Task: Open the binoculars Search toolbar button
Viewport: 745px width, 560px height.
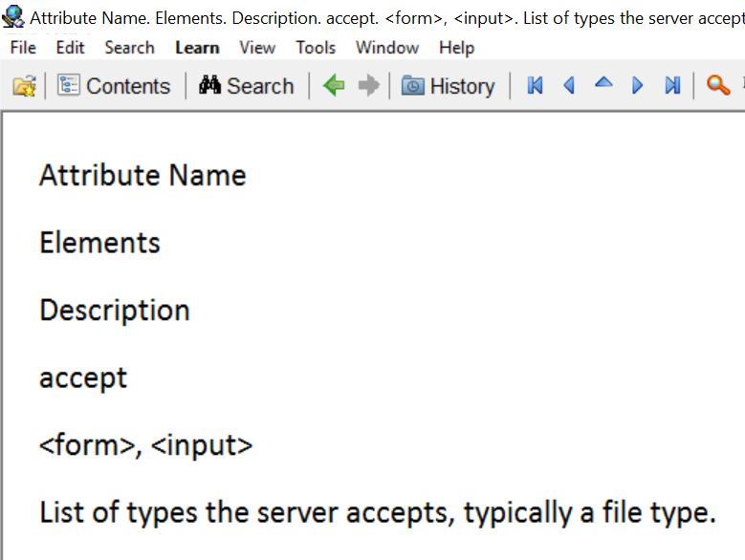Action: 246,86
